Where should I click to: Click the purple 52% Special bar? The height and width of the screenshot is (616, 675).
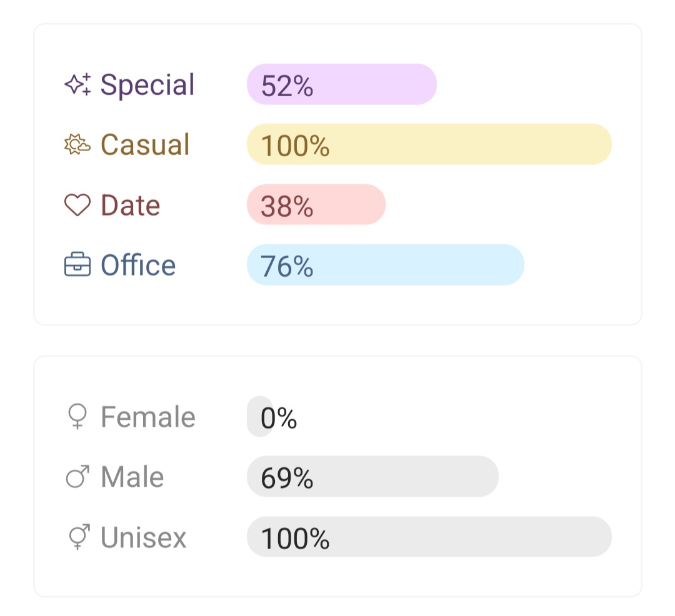[341, 84]
